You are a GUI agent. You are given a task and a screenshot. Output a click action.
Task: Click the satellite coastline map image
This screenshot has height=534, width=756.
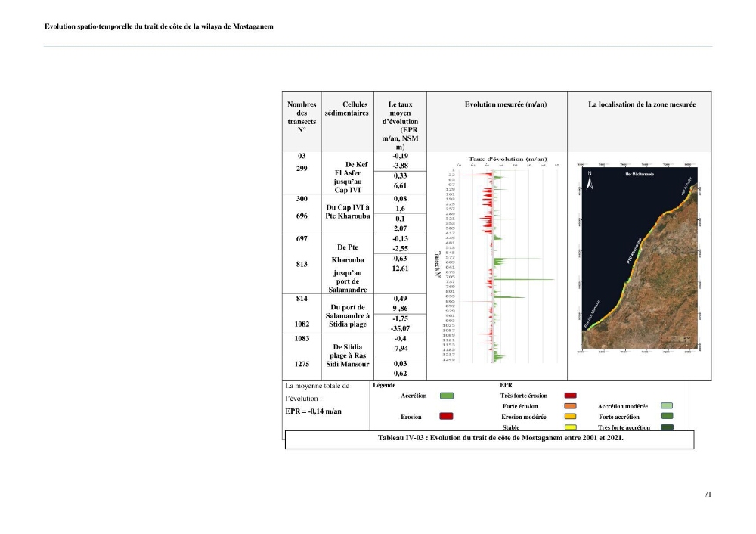[640, 258]
